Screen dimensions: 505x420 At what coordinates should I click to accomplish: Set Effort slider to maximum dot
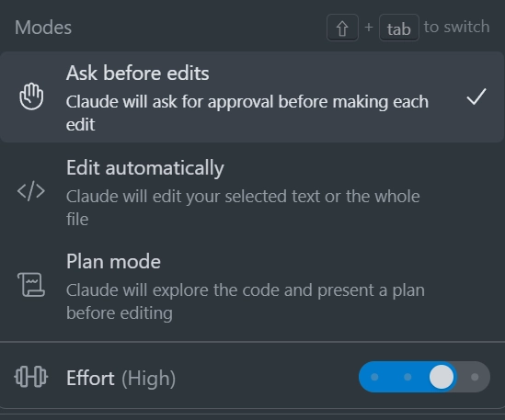pos(475,377)
